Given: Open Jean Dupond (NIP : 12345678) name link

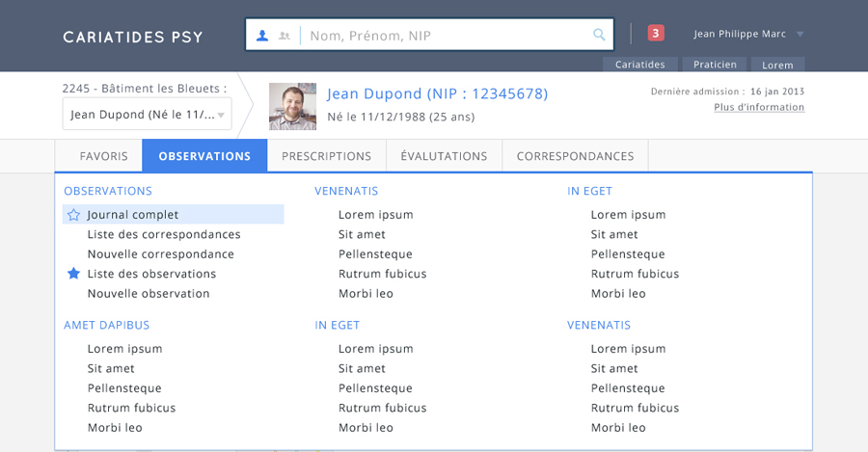Looking at the screenshot, I should tap(437, 93).
